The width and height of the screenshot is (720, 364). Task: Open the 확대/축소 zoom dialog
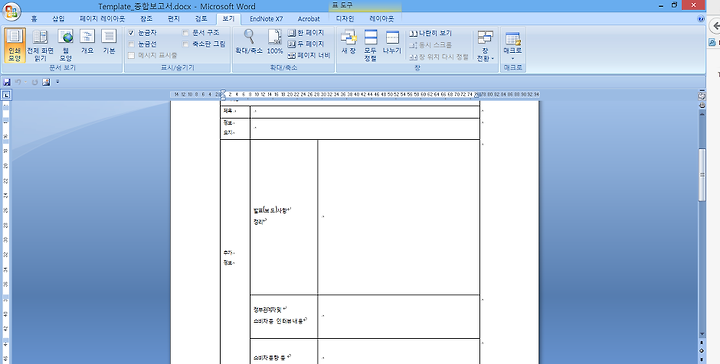249,42
